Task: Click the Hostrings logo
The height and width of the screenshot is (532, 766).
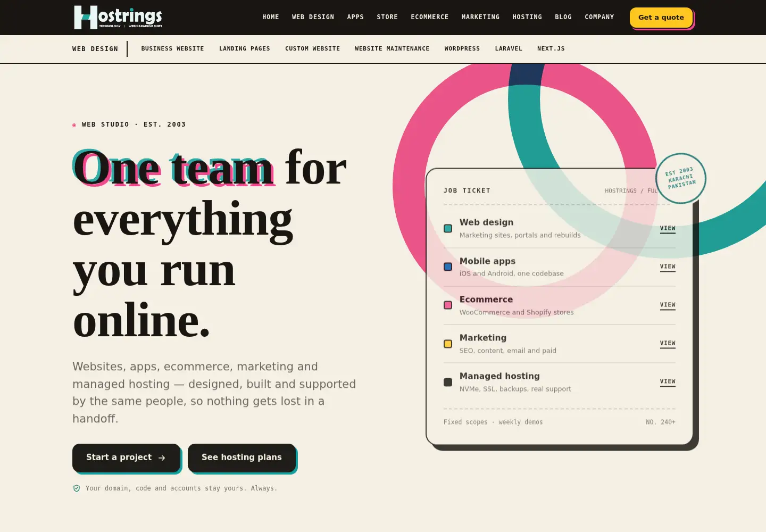Action: (x=118, y=17)
